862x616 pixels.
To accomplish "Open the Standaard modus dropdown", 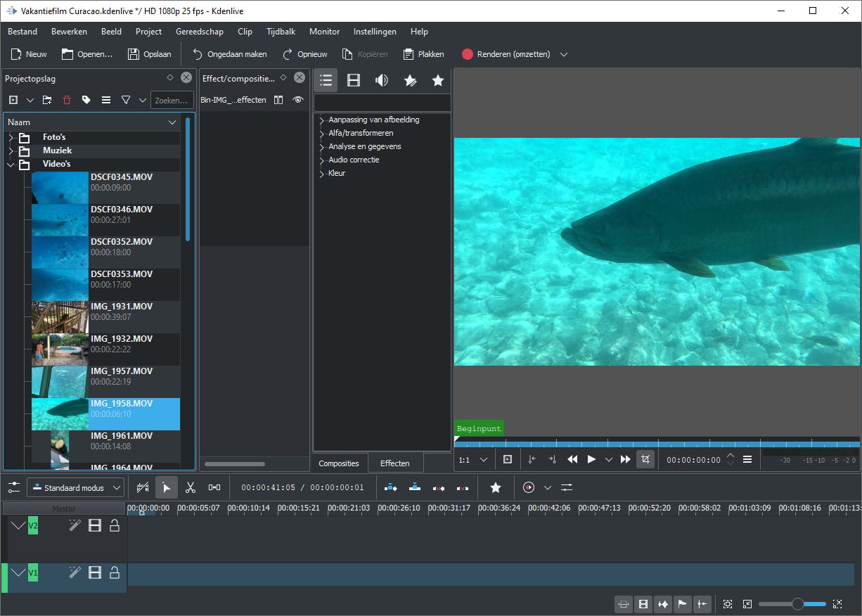I will [x=75, y=487].
